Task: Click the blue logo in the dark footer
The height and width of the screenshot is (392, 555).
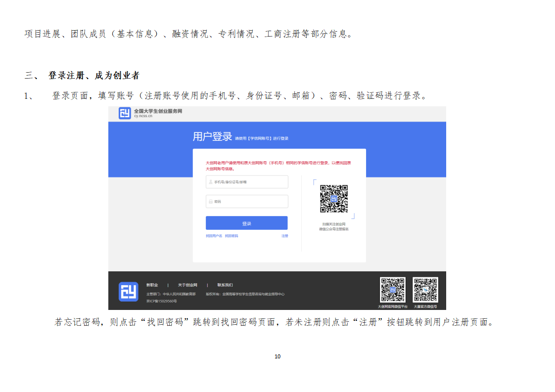Action: [x=128, y=292]
